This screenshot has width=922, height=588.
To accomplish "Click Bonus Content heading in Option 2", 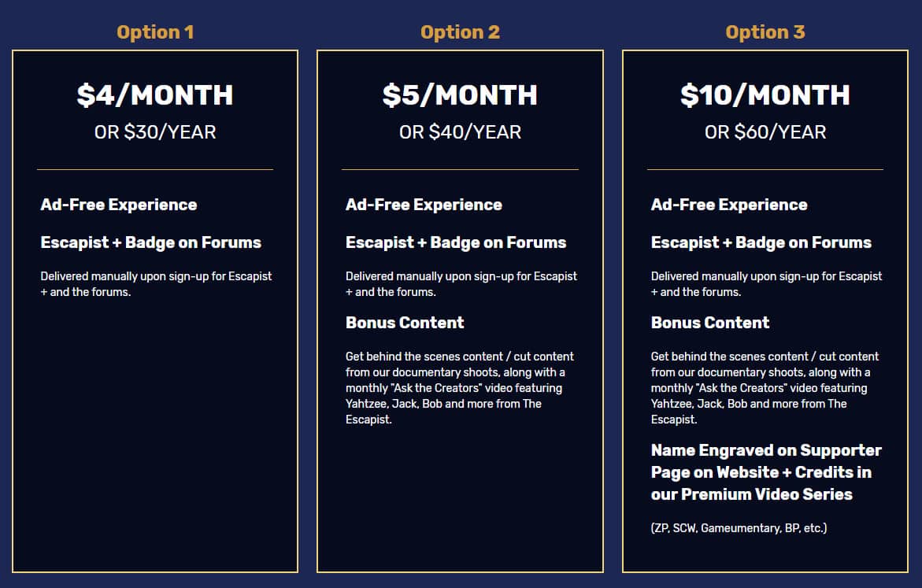I will [x=405, y=323].
